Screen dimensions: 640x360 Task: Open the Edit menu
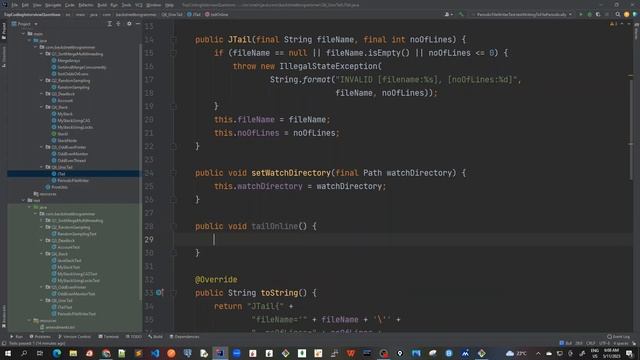click(x=25, y=5)
